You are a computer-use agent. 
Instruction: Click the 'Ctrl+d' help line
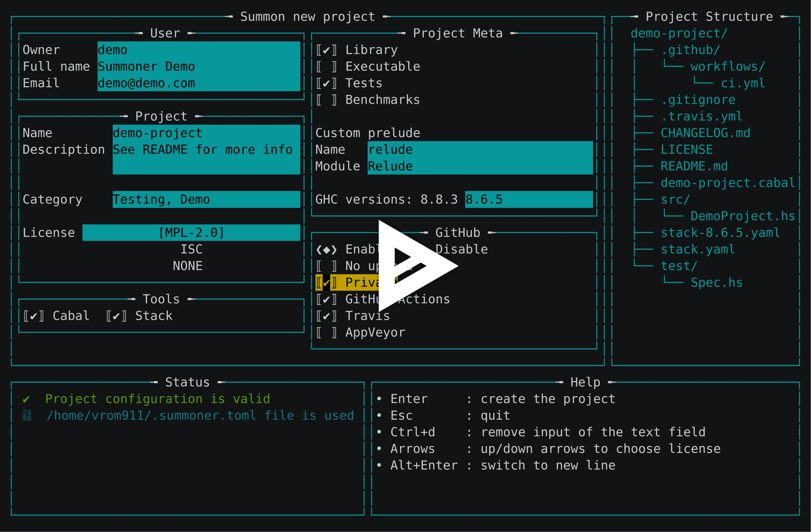pos(541,432)
